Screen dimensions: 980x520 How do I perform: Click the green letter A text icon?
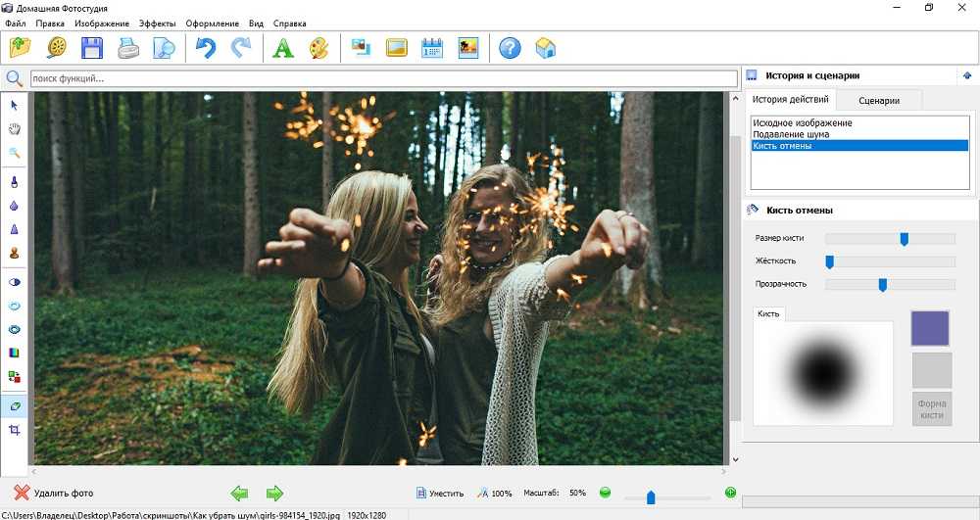point(283,47)
